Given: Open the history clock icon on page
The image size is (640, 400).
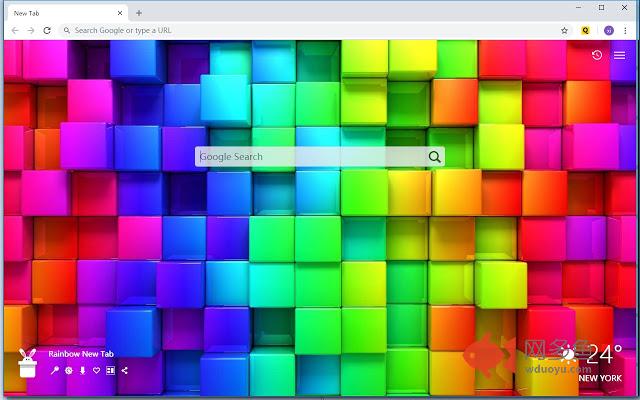Looking at the screenshot, I should 597,55.
